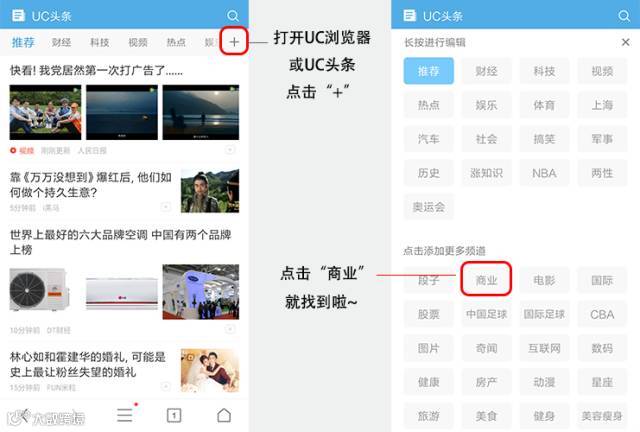Viewport: 640px width, 432px height.
Task: Add the 星座 channel
Action: coord(602,382)
